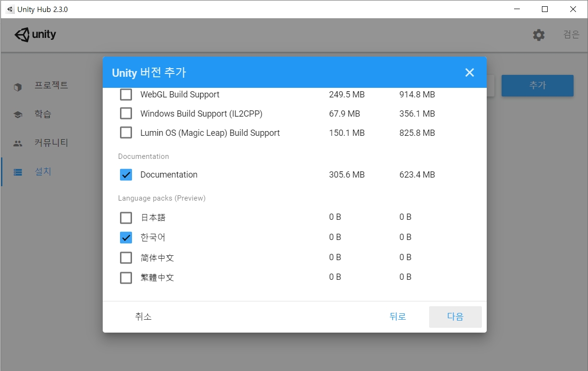Click the Windows Build Support (IL2CPP) label
This screenshot has height=371, width=588.
pos(202,114)
